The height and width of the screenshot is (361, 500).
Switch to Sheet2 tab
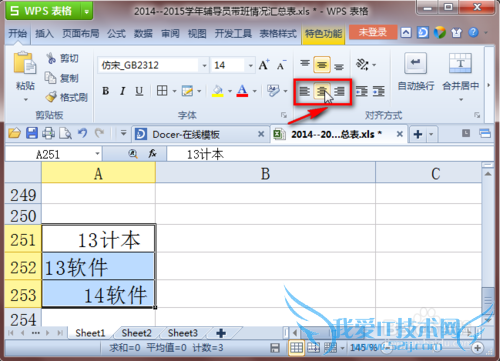point(137,333)
